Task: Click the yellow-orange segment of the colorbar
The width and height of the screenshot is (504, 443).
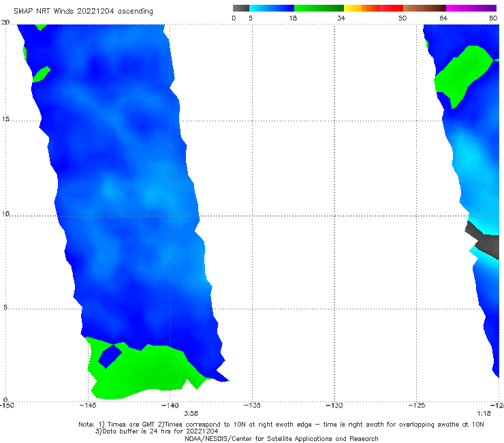Action: tap(361, 8)
